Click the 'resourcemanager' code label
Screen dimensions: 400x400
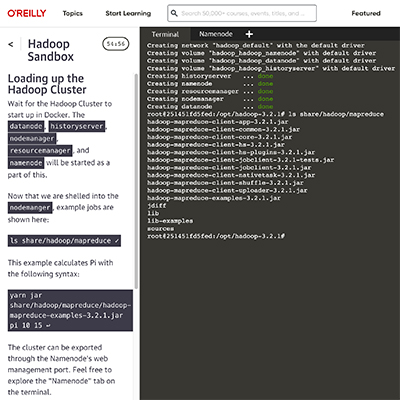coord(40,151)
